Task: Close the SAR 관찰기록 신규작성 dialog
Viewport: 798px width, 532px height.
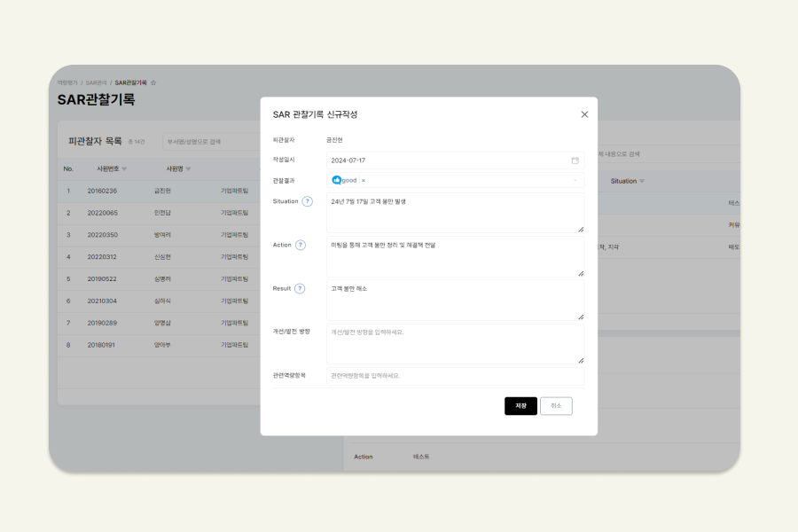Action: (x=584, y=114)
